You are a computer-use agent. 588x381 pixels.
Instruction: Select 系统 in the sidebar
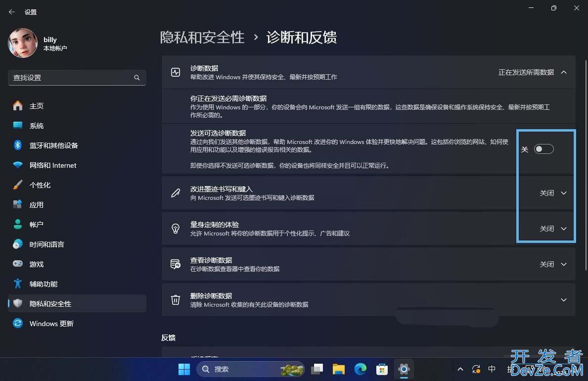tap(77, 126)
